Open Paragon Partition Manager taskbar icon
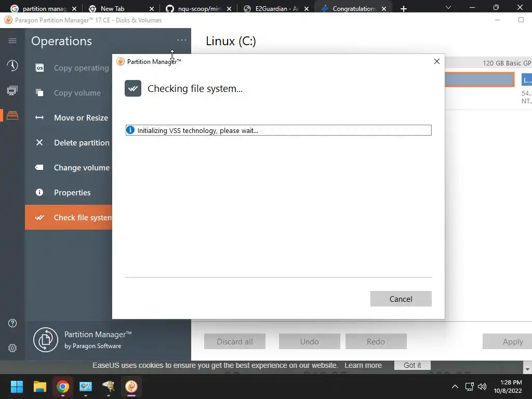 131,387
